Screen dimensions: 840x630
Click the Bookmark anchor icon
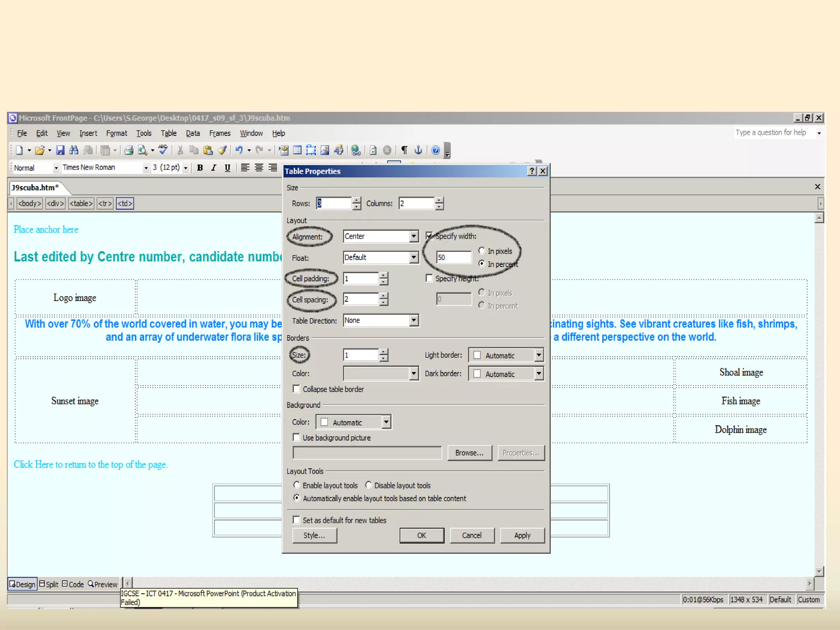[x=418, y=150]
